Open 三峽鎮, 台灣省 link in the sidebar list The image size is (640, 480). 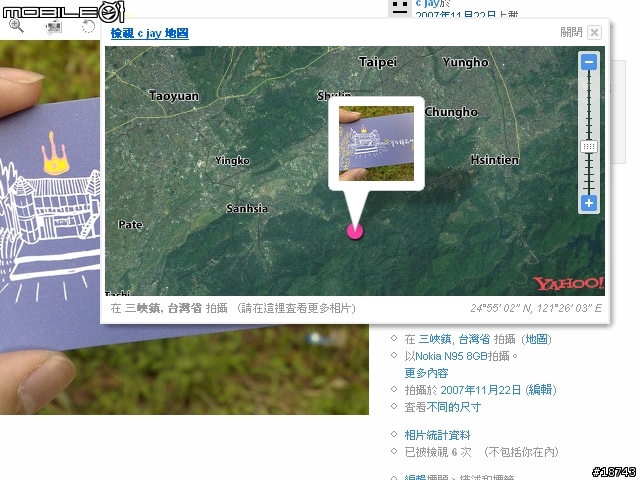454,339
